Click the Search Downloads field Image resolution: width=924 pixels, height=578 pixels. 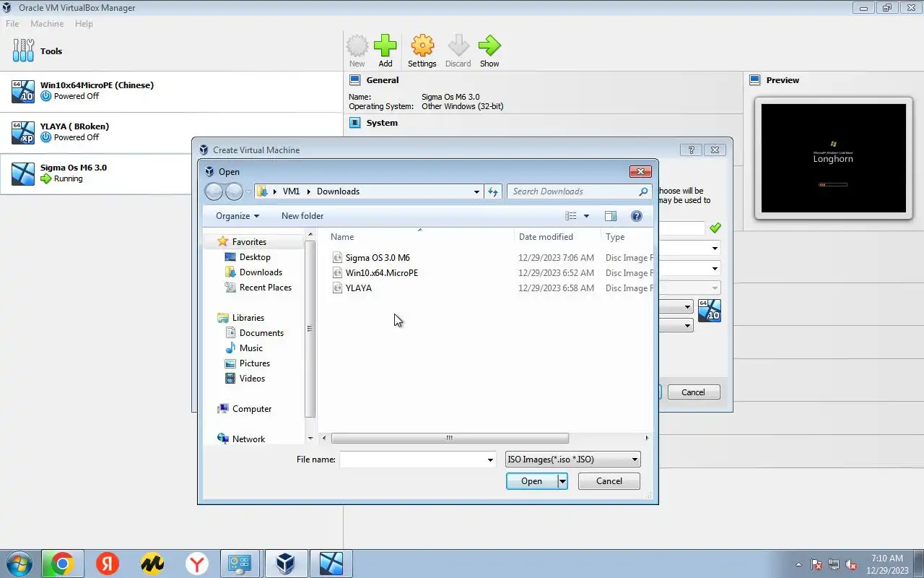coord(580,191)
